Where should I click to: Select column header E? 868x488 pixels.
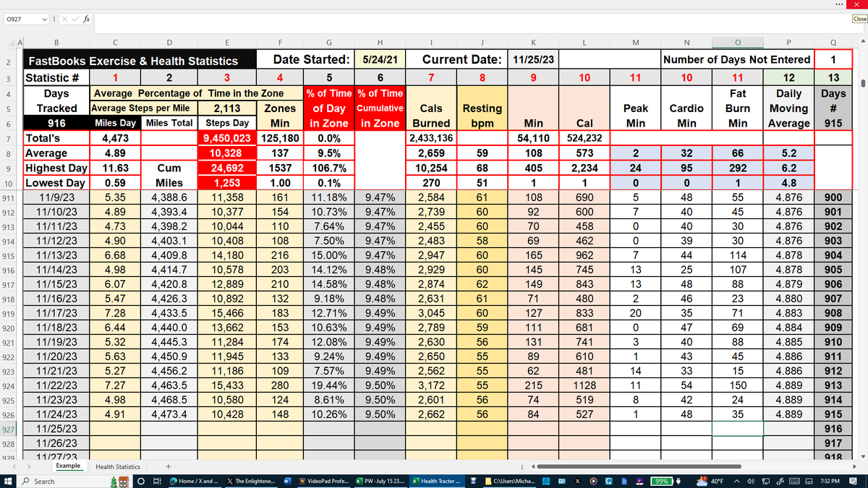[227, 43]
